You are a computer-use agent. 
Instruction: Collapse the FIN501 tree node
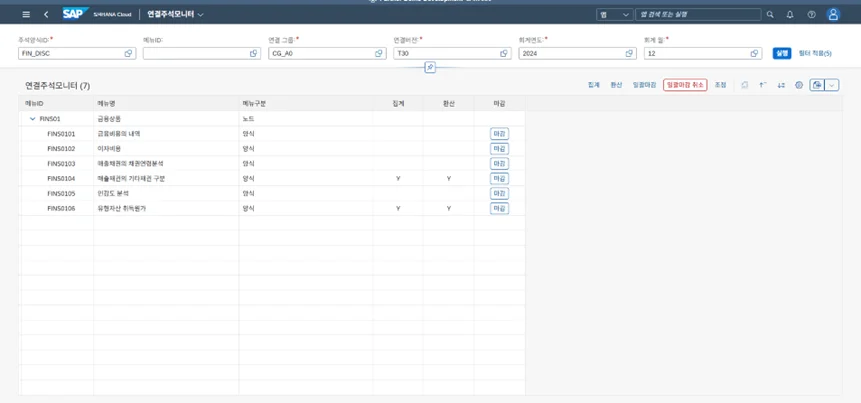point(32,119)
